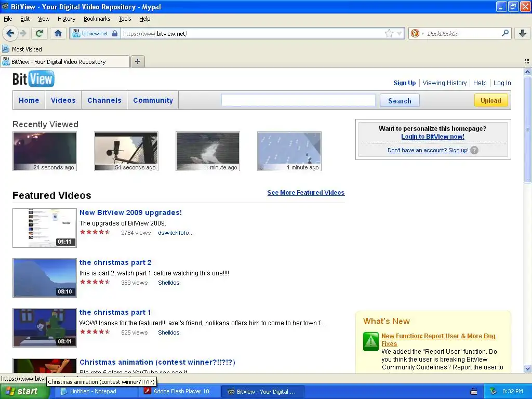Click the bitview.net site identity favicon
532x399 pixels.
coord(76,33)
